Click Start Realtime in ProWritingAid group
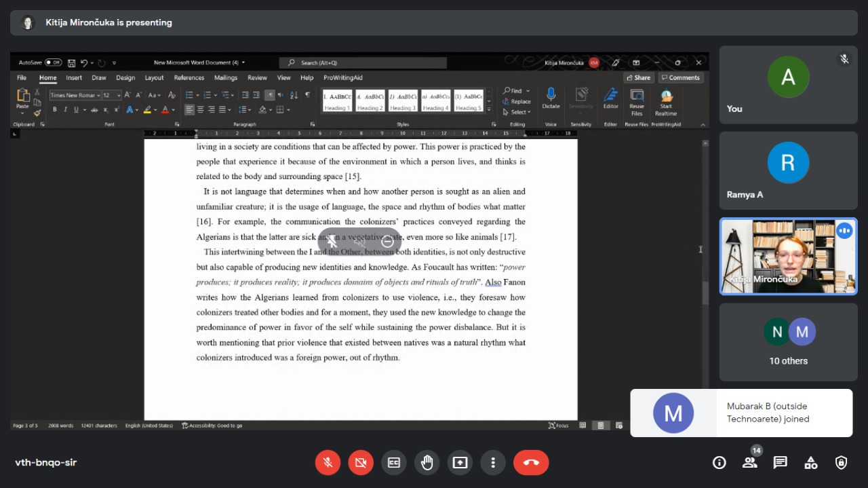The height and width of the screenshot is (488, 868). point(666,102)
